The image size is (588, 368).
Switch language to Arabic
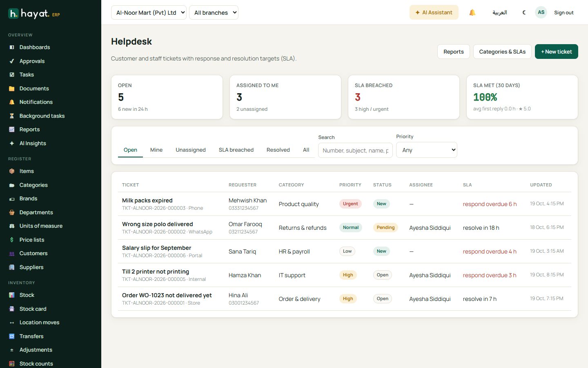(x=500, y=13)
